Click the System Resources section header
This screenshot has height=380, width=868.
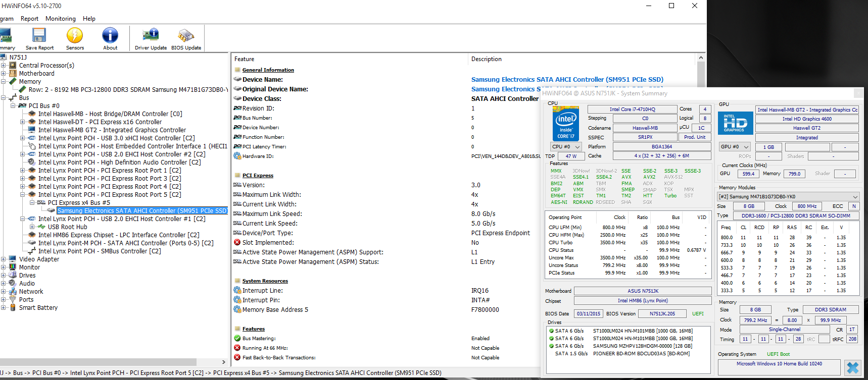265,281
